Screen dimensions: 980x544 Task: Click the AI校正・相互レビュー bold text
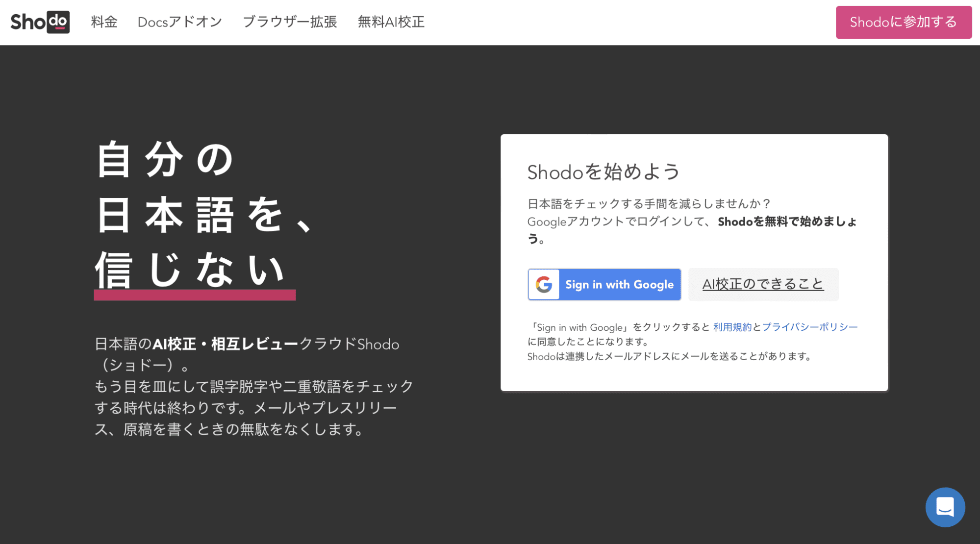226,344
